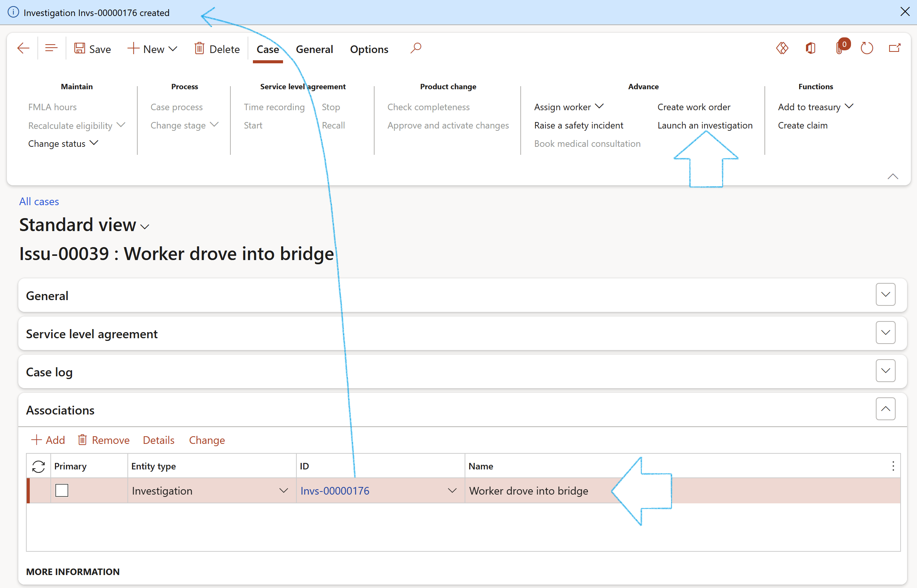Refresh the Associations grid icon
Screen dimensions: 917x588
(x=39, y=466)
